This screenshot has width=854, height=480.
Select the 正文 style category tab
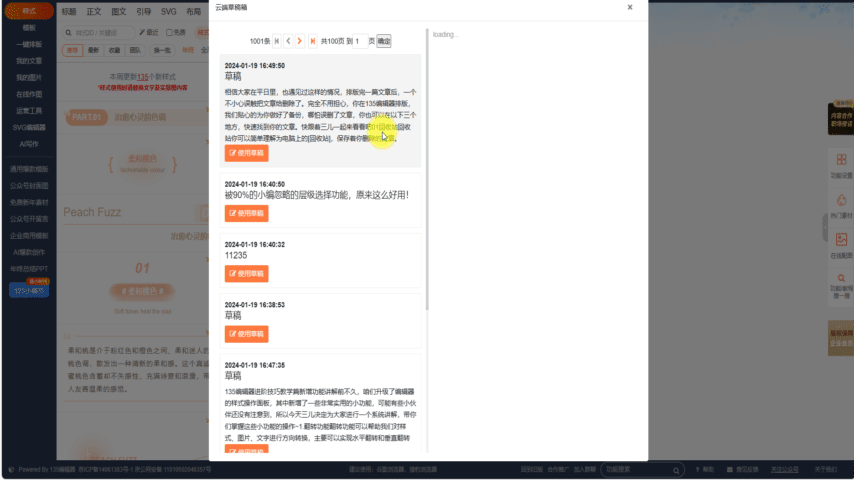(x=94, y=11)
